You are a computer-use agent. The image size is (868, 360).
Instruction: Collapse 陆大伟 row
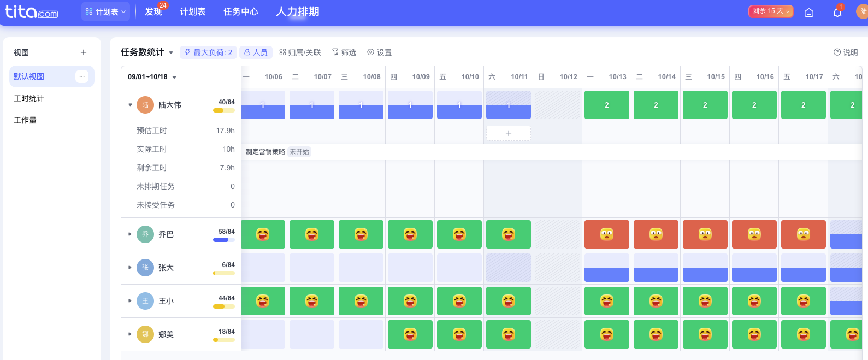pos(130,105)
